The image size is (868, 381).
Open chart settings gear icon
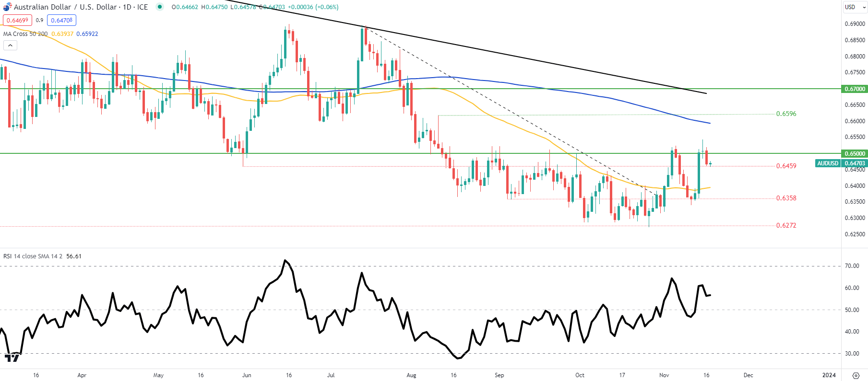click(856, 375)
